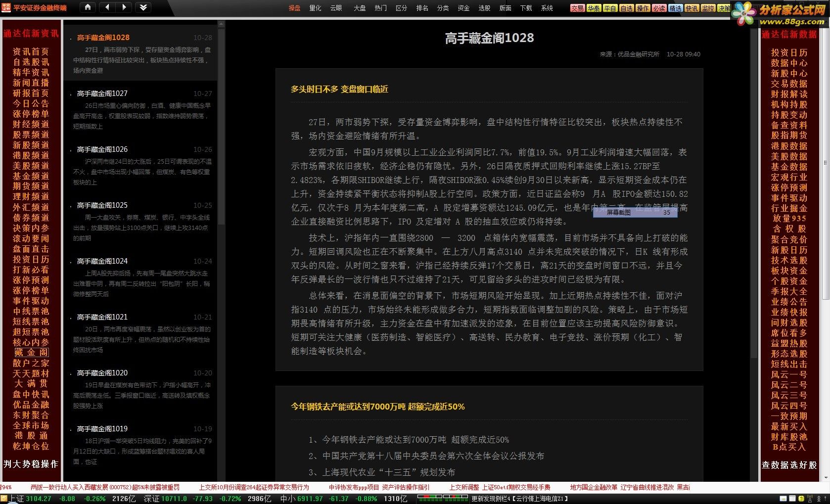Navigate back with left arrow icon

[x=107, y=7]
